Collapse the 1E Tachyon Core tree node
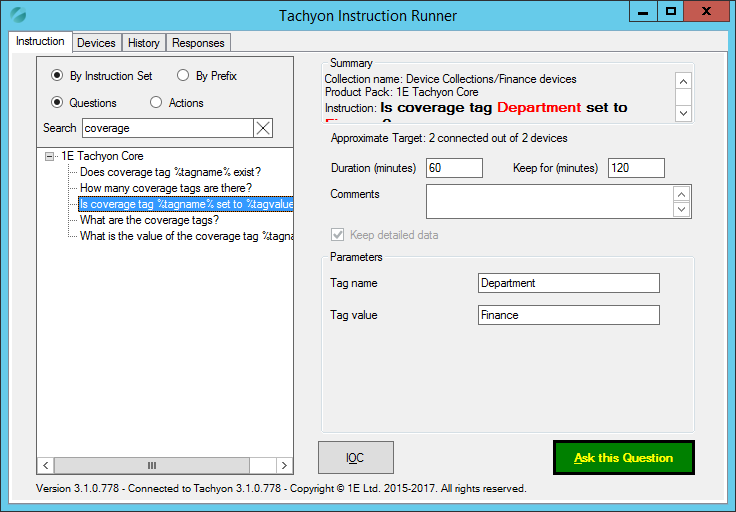Image resolution: width=736 pixels, height=512 pixels. pos(50,157)
